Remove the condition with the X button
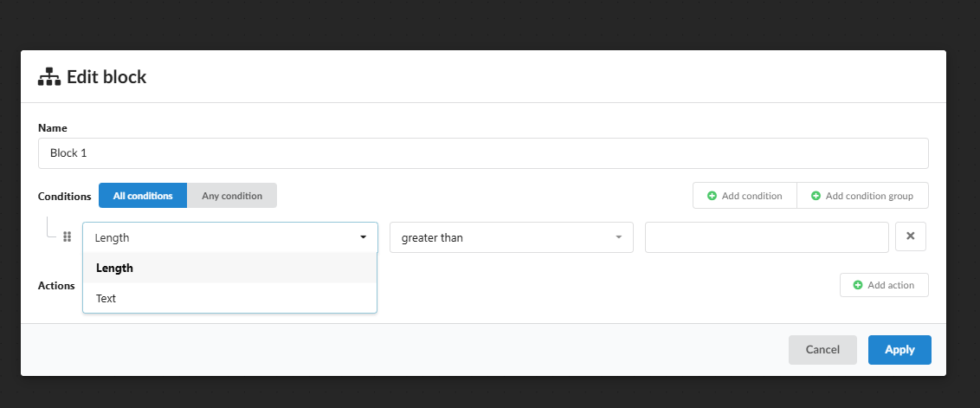The height and width of the screenshot is (408, 980). pyautogui.click(x=910, y=236)
